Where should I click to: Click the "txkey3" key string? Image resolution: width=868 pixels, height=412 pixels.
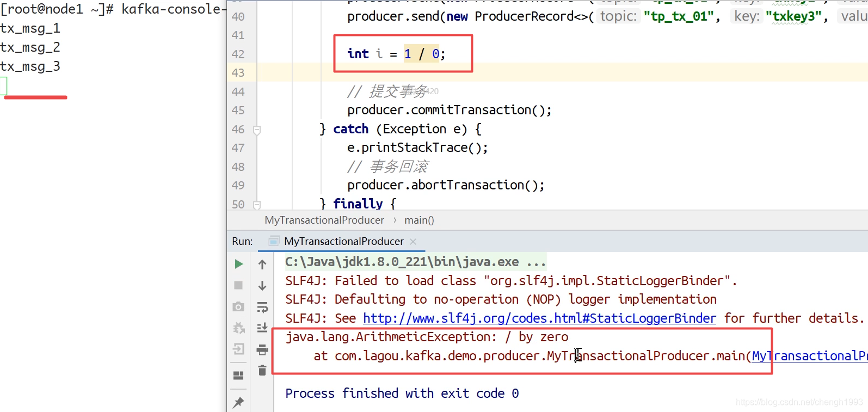(x=793, y=17)
